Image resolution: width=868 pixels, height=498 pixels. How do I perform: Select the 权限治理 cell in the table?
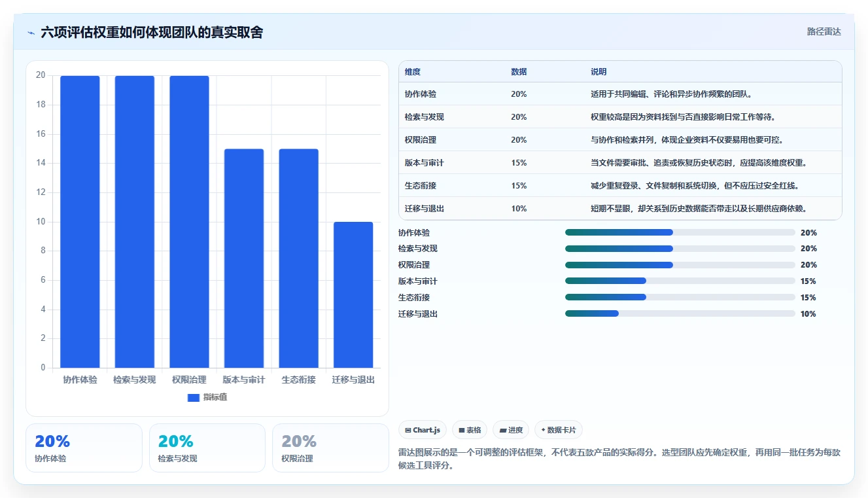(421, 140)
